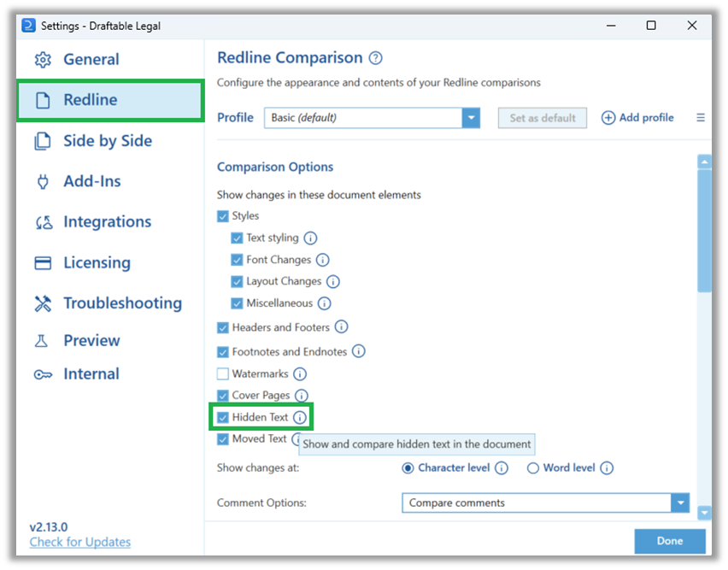Screen dimensions: 728x570
Task: Click the v2.13.0 version label
Action: [x=49, y=527]
